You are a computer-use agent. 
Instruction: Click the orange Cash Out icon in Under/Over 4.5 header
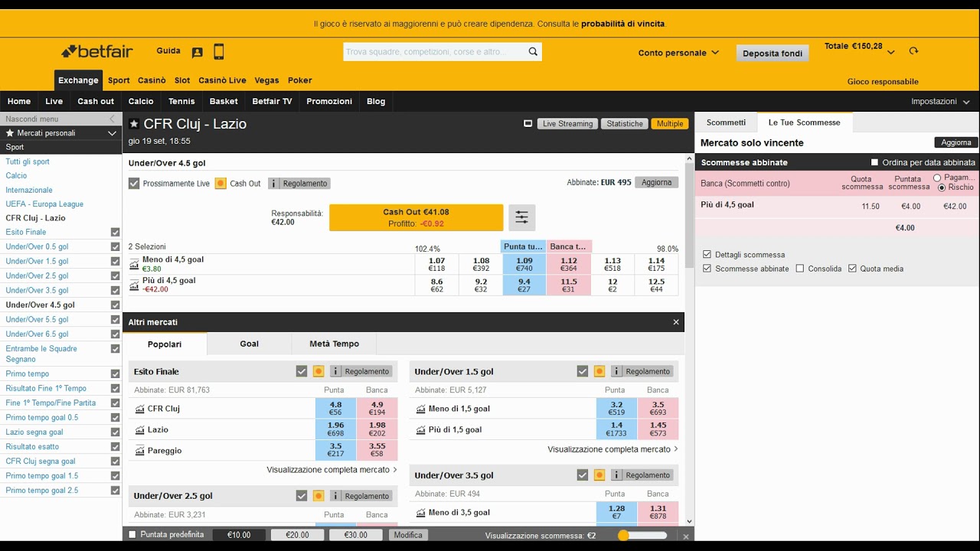pyautogui.click(x=220, y=184)
